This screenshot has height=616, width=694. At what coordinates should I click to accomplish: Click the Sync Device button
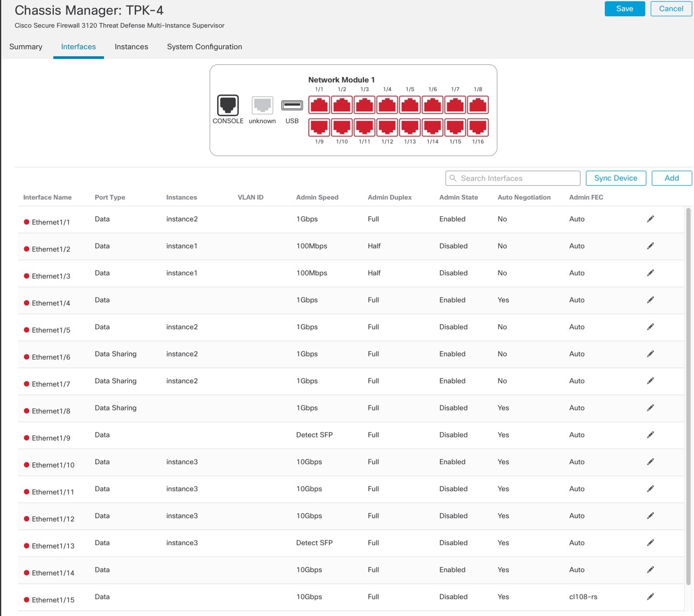tap(615, 178)
